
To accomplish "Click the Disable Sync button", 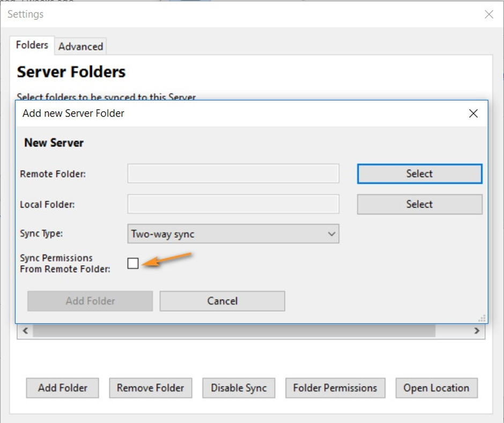I will 239,388.
